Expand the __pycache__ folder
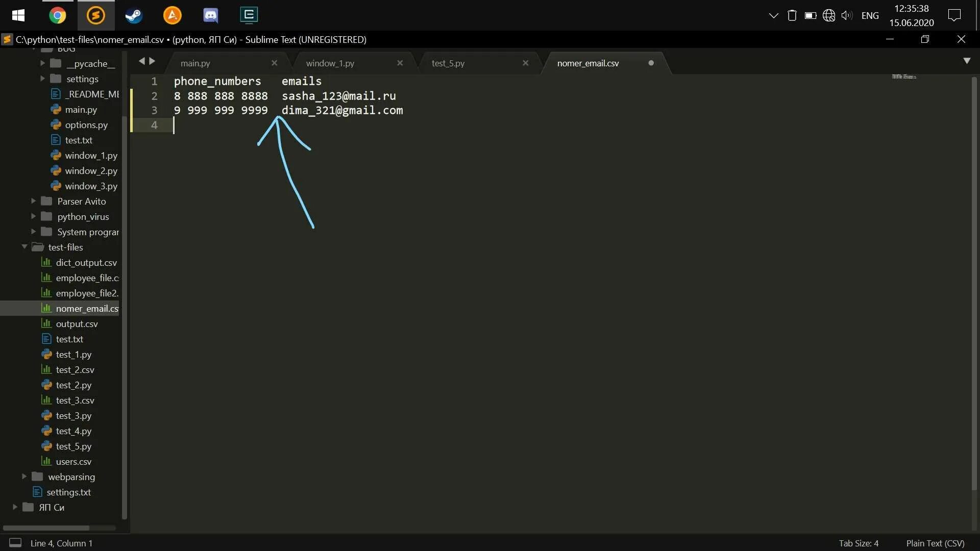 click(x=42, y=63)
